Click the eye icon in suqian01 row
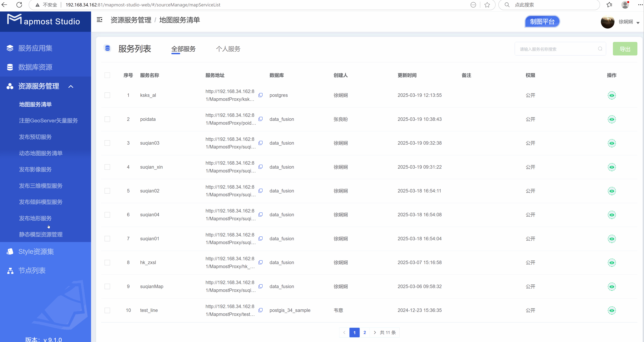The height and width of the screenshot is (342, 644). 612,239
